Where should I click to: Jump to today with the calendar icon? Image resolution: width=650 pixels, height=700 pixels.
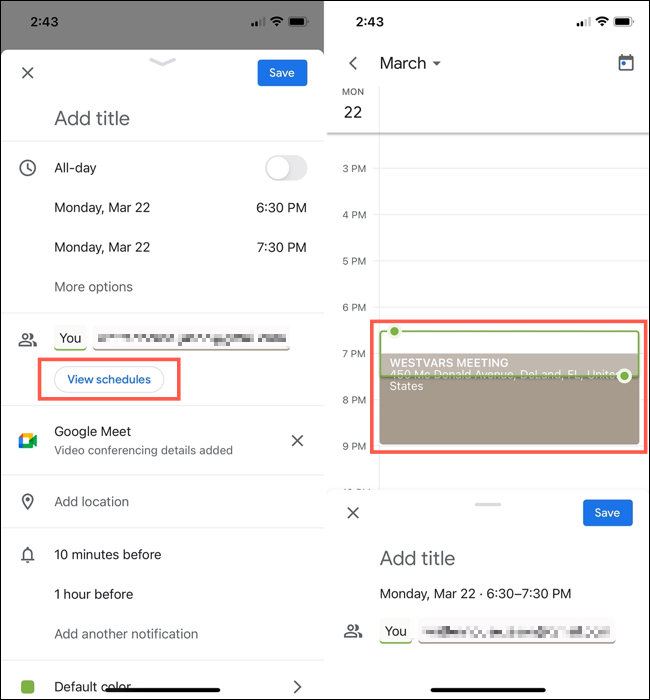(x=626, y=63)
